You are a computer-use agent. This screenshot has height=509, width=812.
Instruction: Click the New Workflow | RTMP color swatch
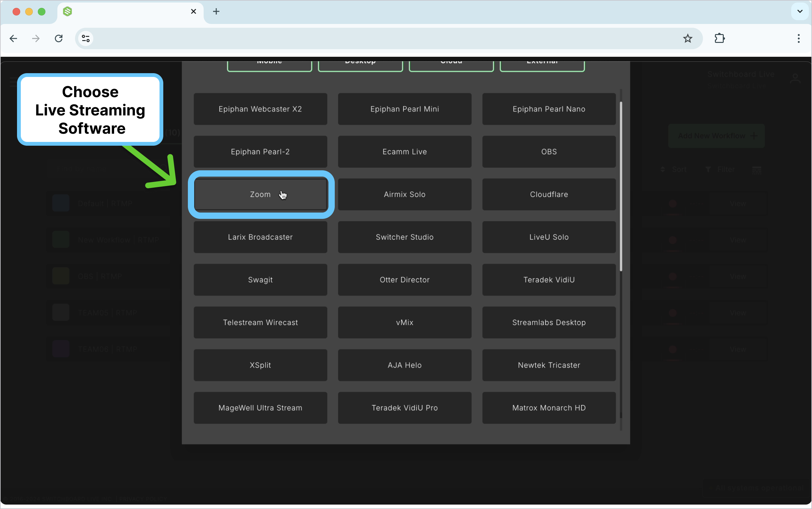point(61,240)
